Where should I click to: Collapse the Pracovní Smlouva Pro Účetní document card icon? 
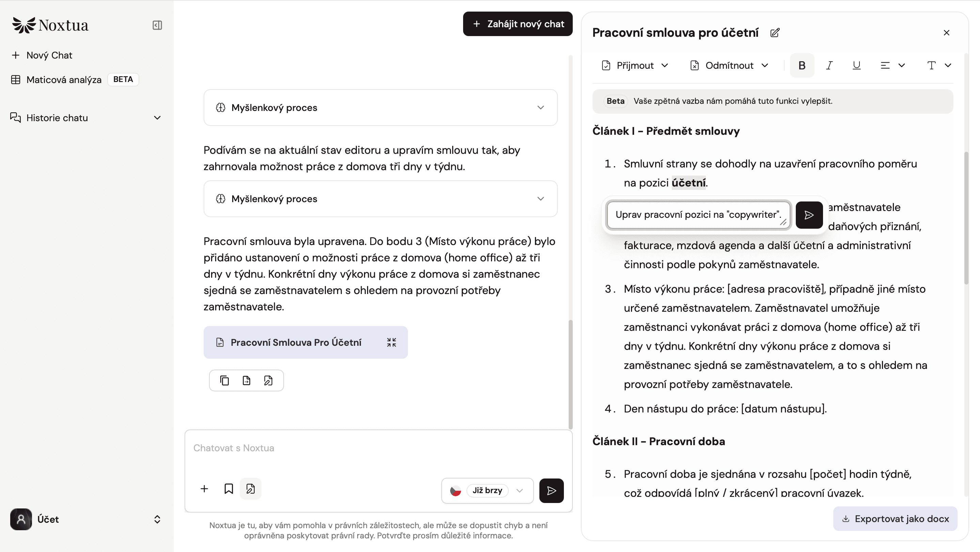(x=391, y=342)
